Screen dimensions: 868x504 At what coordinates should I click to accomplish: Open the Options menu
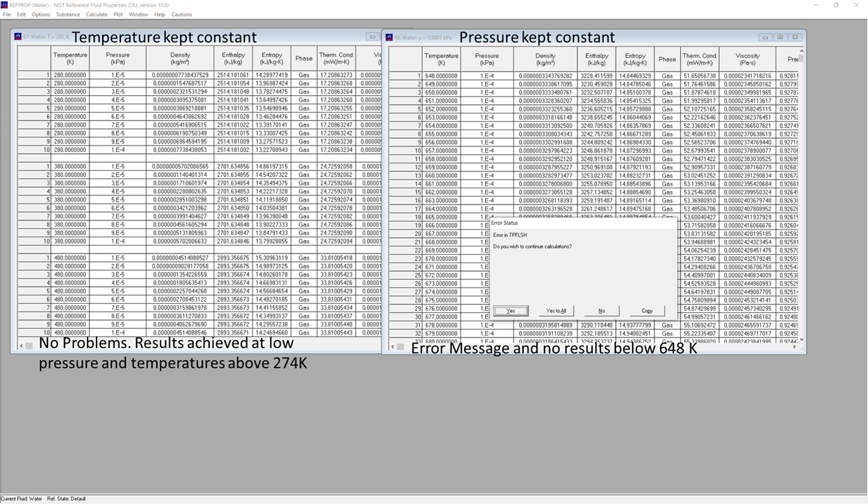[40, 14]
